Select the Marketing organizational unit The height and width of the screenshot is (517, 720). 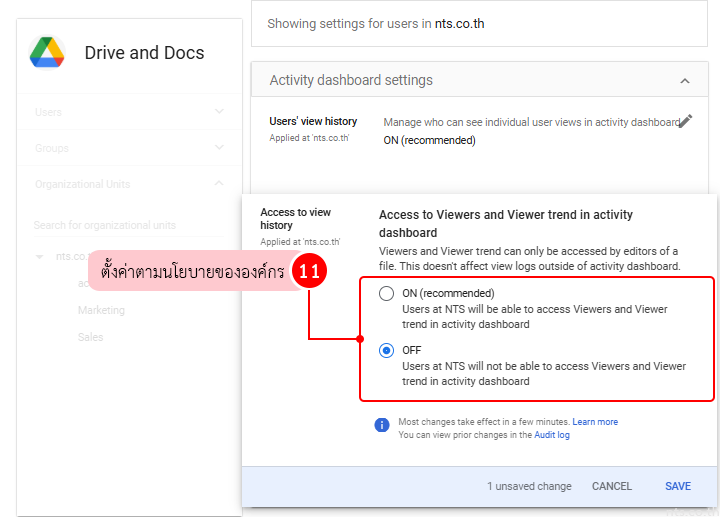(101, 310)
